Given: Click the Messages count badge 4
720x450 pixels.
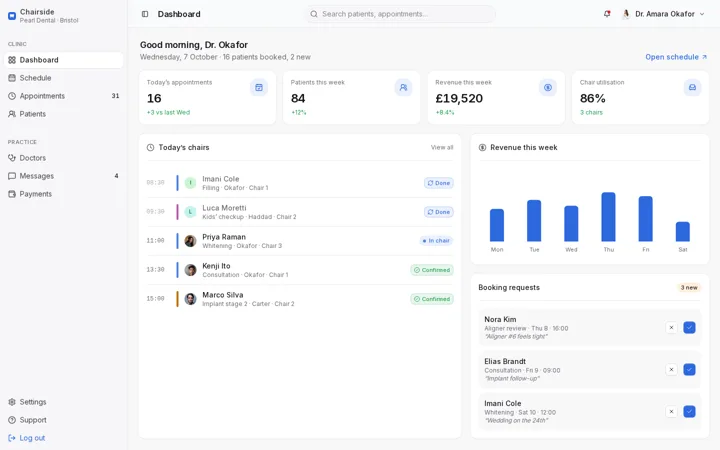Looking at the screenshot, I should click(116, 176).
